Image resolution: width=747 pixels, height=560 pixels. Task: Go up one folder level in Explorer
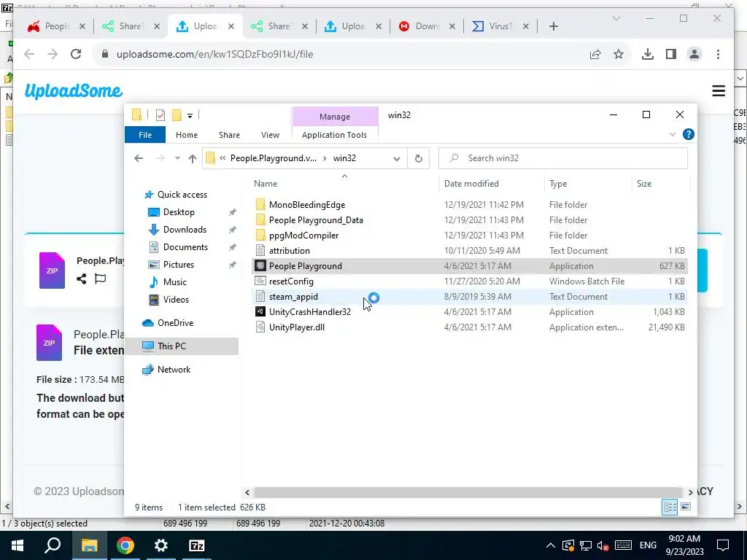(193, 158)
